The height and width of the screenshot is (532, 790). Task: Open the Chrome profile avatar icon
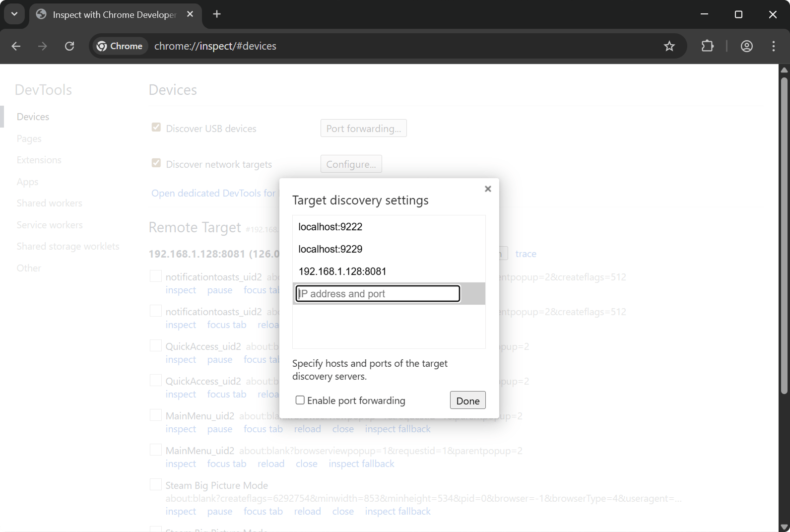pos(746,46)
